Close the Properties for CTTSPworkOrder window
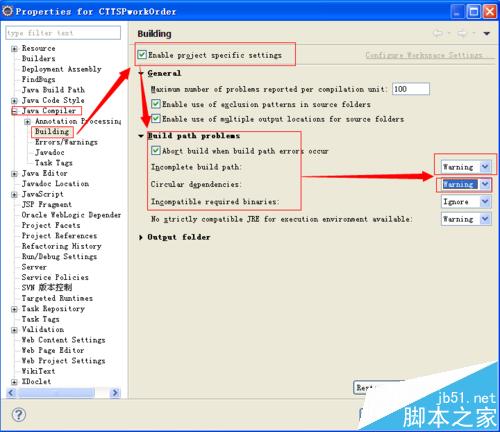This screenshot has height=432, width=500. (490, 12)
